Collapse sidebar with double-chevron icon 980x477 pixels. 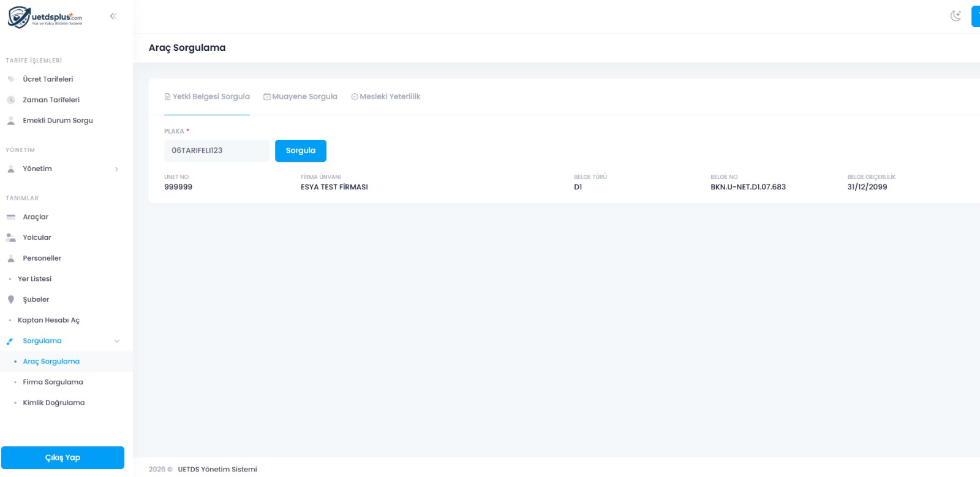click(x=113, y=16)
